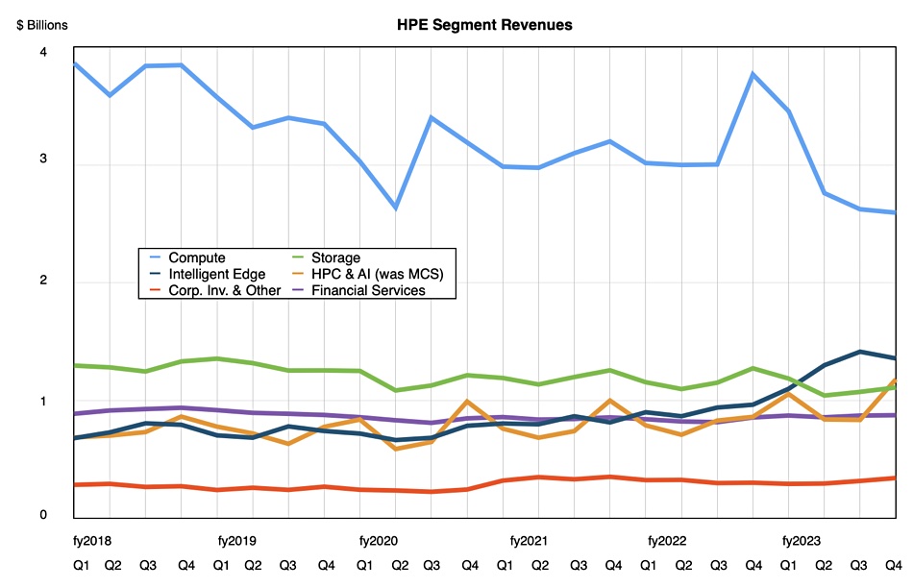Viewport: 913px width, 588px height.
Task: Click the fy2018 axis label
Action: click(92, 541)
